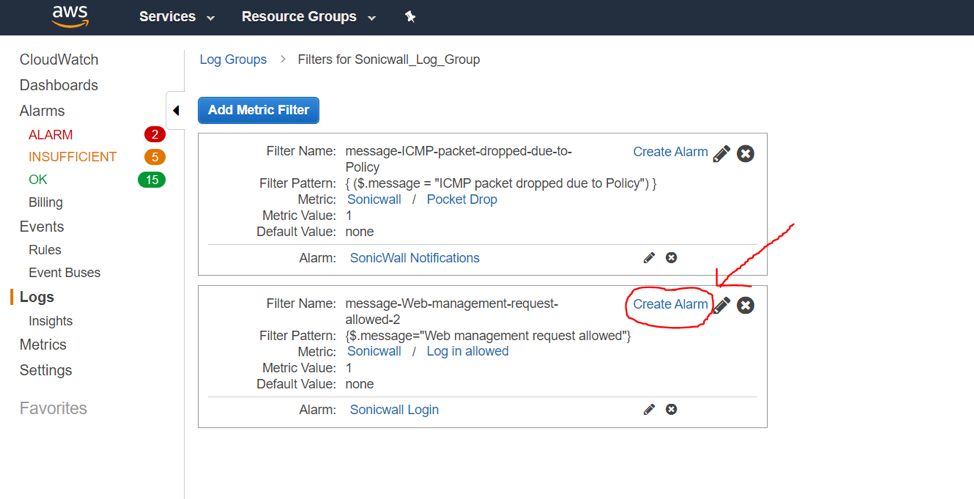Go back to Log Groups breadcrumb
This screenshot has height=499, width=974.
click(233, 60)
